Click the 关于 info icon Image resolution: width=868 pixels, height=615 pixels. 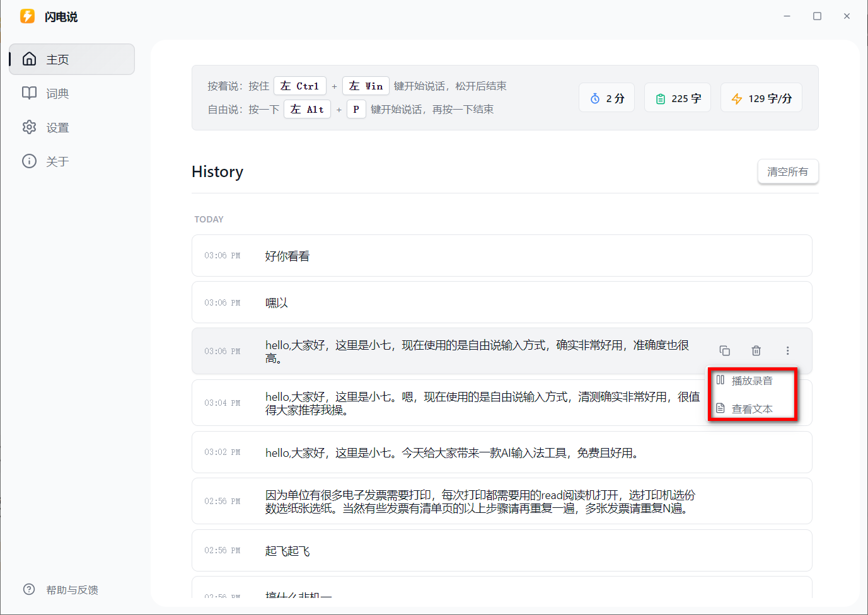click(29, 161)
